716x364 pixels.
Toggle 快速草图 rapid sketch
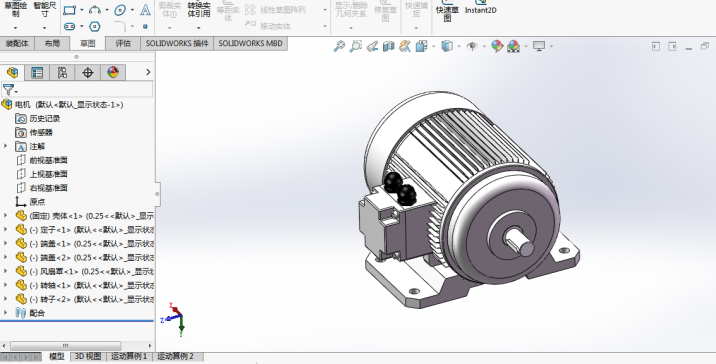[447, 11]
